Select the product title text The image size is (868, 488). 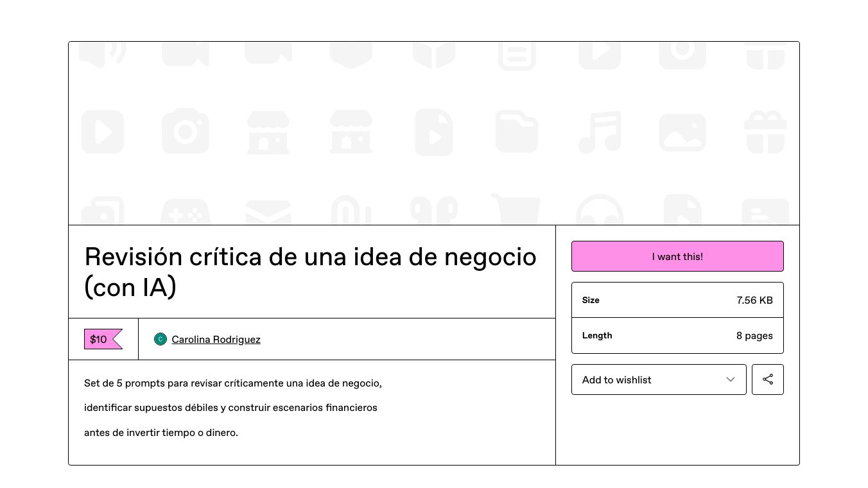click(x=310, y=272)
